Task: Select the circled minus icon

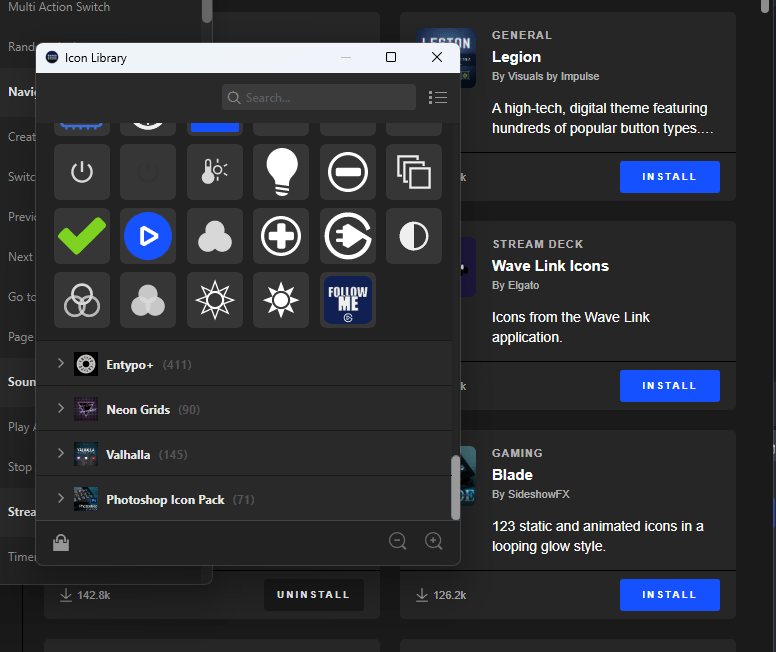Action: 347,172
